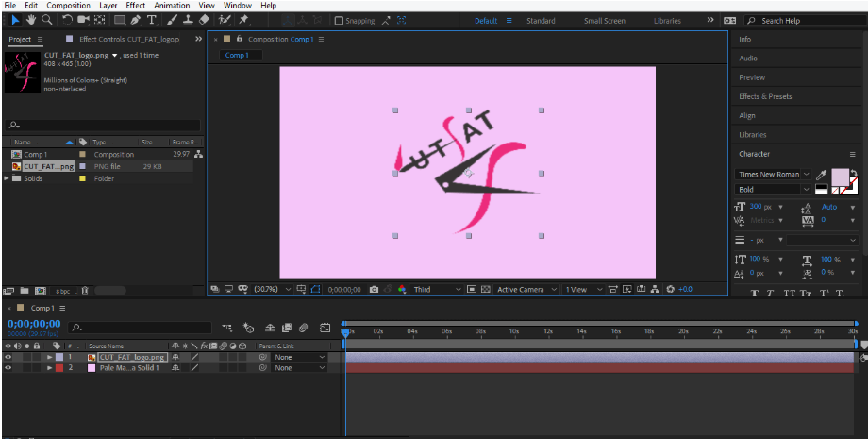868x439 pixels.
Task: Click the 8 bpc color depth button
Action: tap(62, 291)
